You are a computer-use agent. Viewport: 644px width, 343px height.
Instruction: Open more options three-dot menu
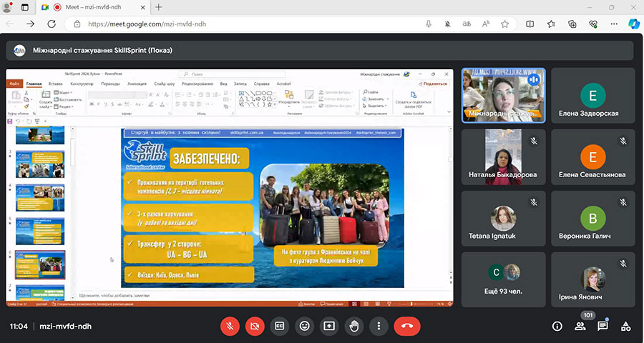(379, 326)
